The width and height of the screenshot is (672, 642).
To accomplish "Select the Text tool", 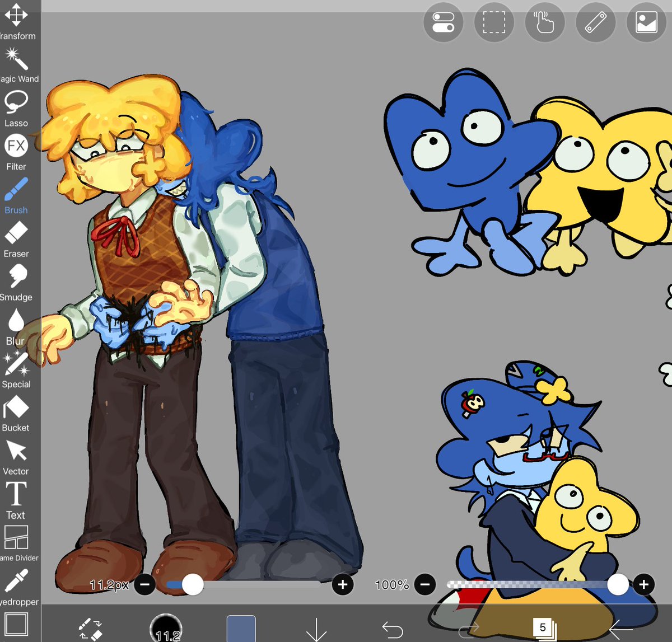I will (x=16, y=501).
